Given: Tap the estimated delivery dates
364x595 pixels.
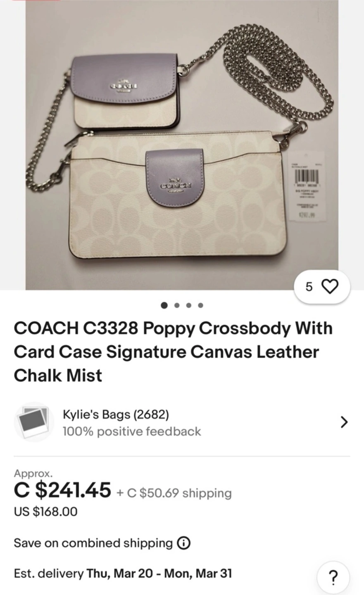Looking at the screenshot, I should [x=159, y=574].
